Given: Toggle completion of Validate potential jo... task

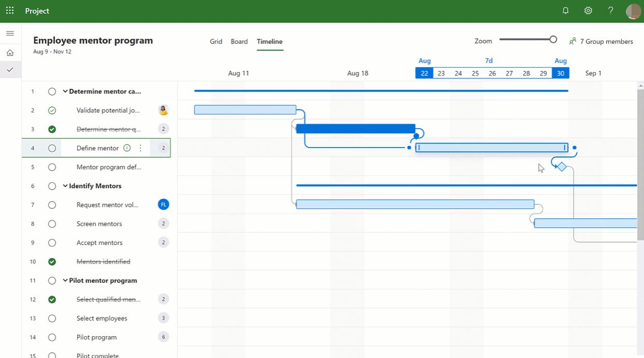Looking at the screenshot, I should pos(52,110).
